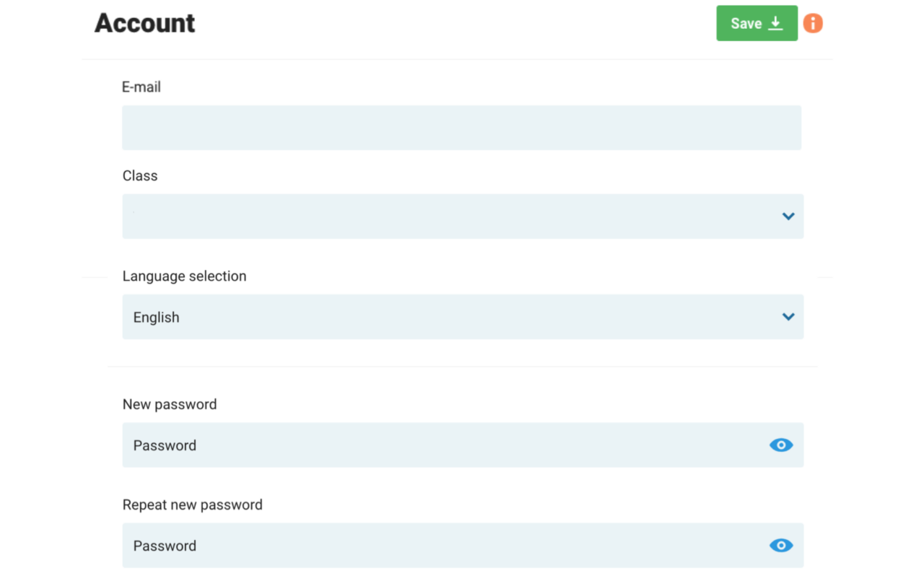Click the Repeat new password label

pyautogui.click(x=192, y=505)
